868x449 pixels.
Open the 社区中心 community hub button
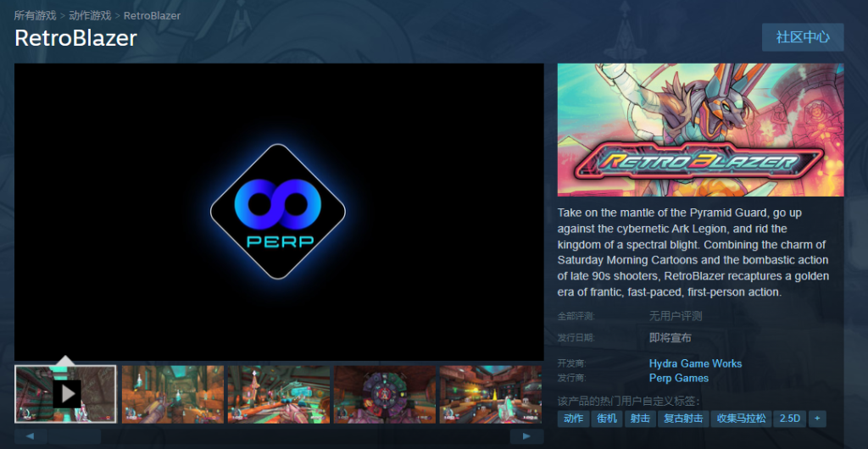[803, 37]
